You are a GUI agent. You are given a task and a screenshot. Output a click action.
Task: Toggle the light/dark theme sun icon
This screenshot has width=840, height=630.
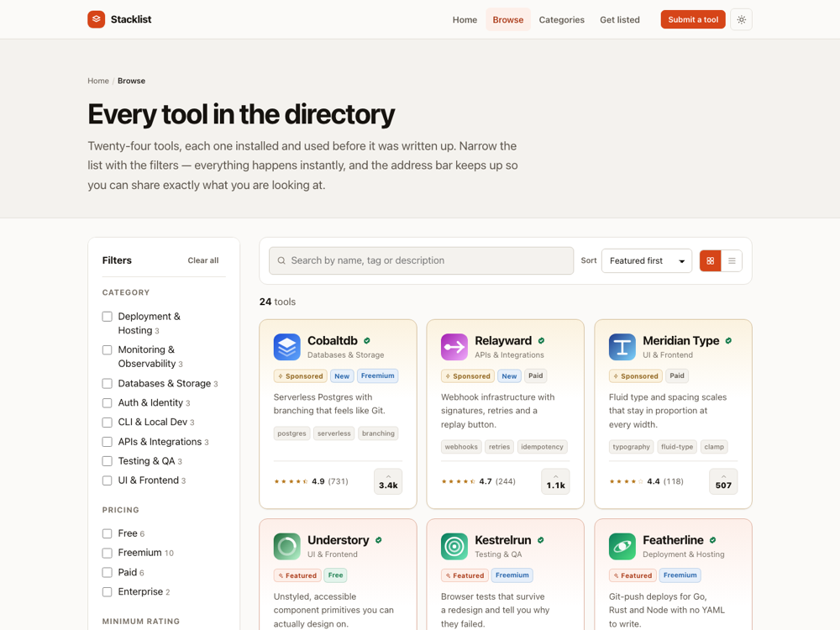(x=742, y=20)
